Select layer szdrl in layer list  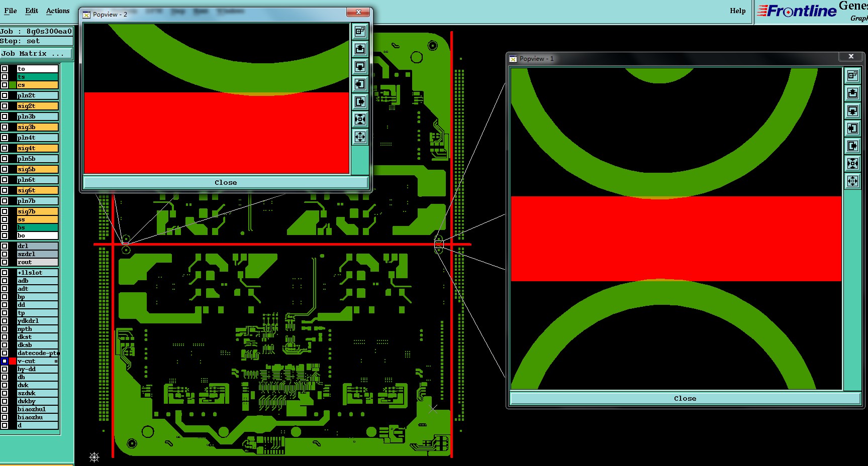tap(38, 254)
